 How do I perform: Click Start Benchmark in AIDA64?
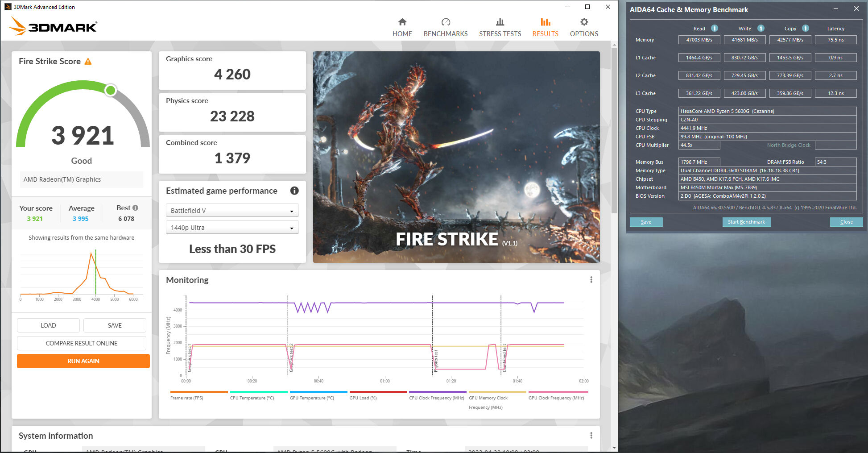(x=746, y=222)
